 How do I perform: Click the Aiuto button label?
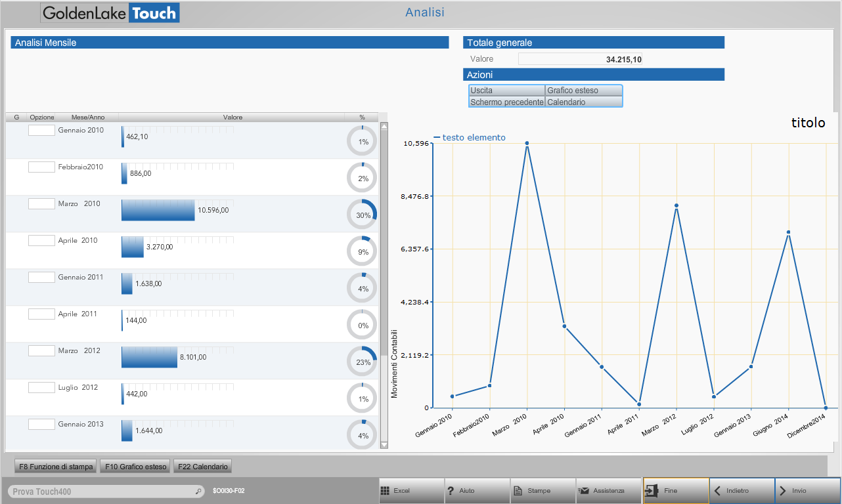pyautogui.click(x=466, y=491)
